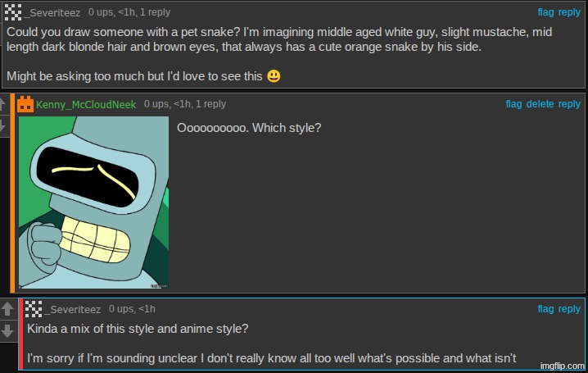Image resolution: width=588 pixels, height=373 pixels.
Task: Open Kenny_McCloudNeek's profile via username
Action: point(86,104)
